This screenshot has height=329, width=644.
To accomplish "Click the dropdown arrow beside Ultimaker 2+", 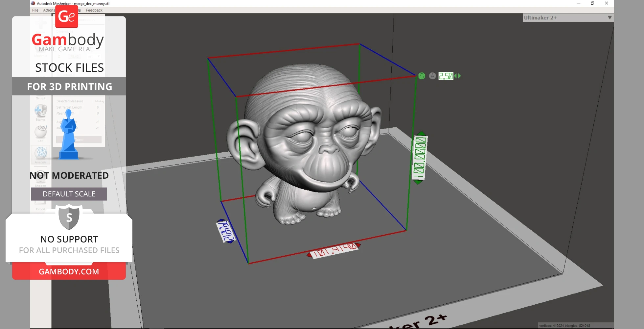I will point(609,18).
